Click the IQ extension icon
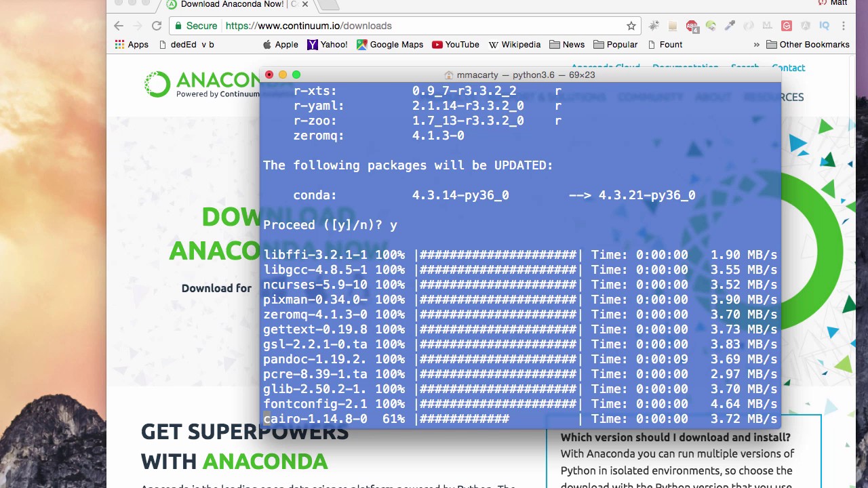The width and height of the screenshot is (868, 488). pyautogui.click(x=825, y=26)
